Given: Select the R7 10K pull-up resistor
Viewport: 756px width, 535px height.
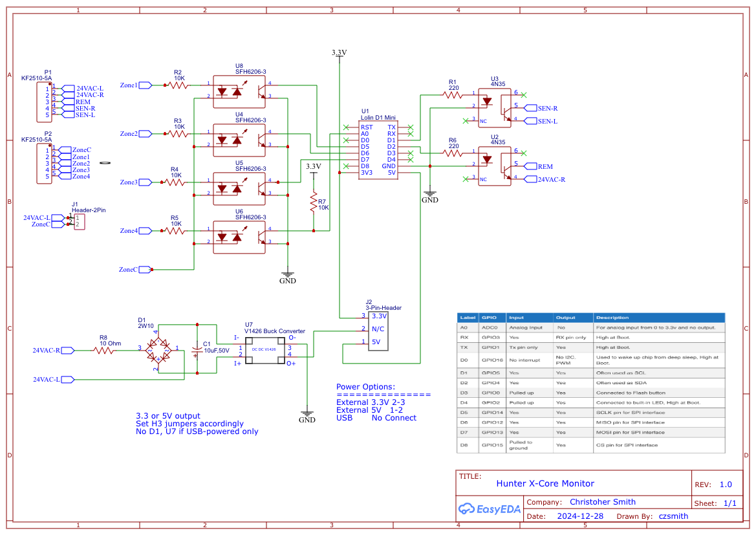Looking at the screenshot, I should (x=314, y=202).
